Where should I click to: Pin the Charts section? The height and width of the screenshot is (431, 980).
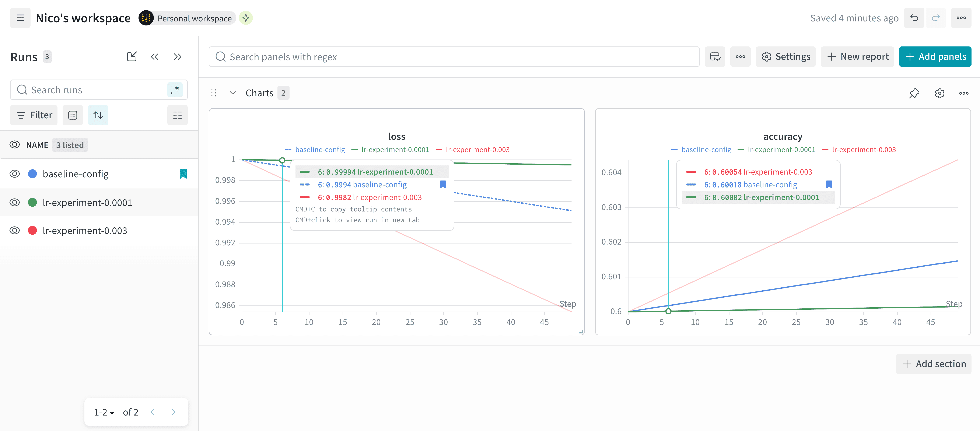coord(914,93)
